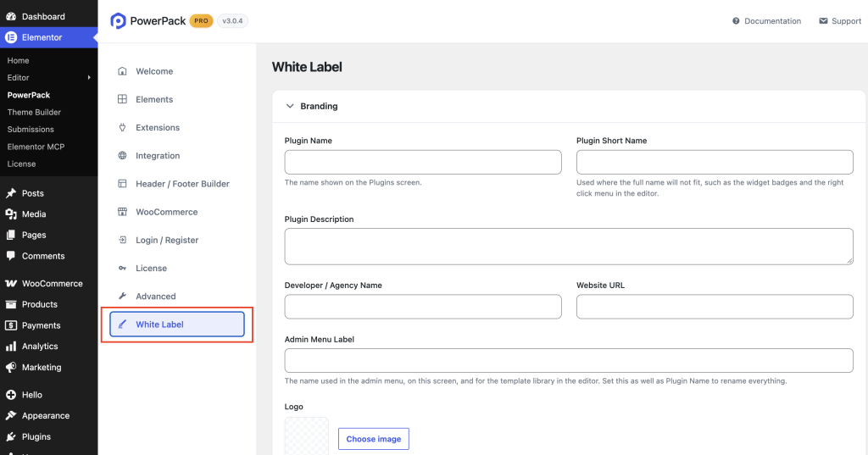Click the Advanced wrench icon
This screenshot has height=455, width=868.
122,297
